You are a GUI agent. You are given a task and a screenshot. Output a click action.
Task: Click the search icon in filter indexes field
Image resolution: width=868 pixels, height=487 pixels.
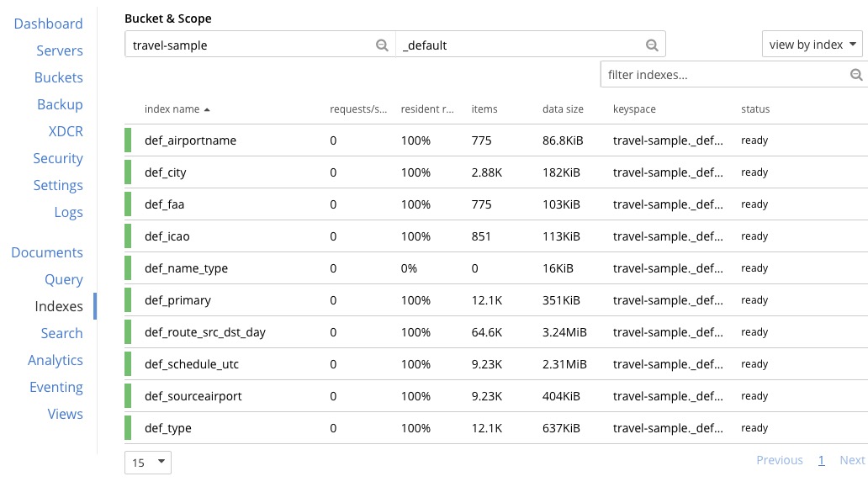[x=857, y=74]
